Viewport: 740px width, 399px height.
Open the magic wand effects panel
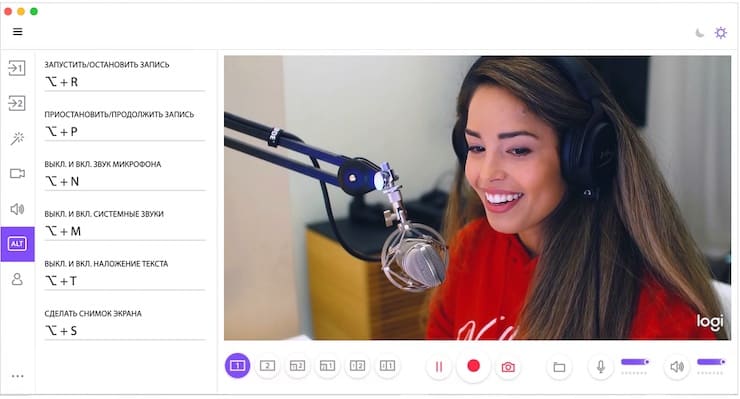click(17, 138)
